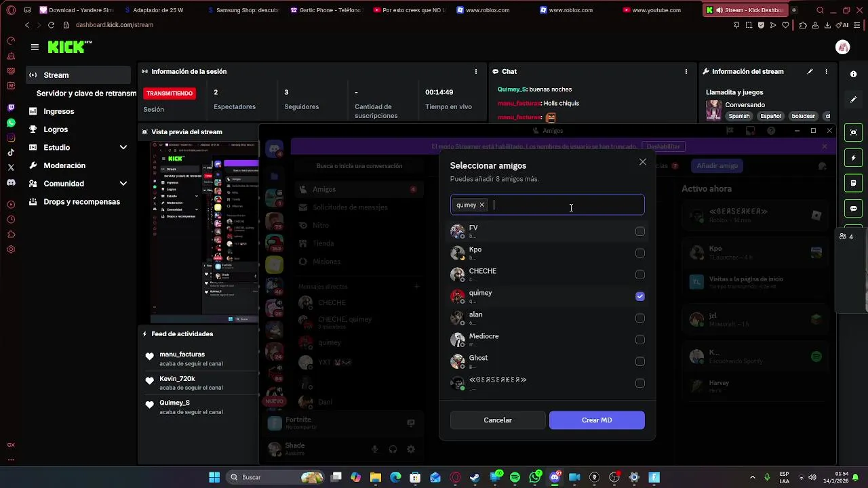
Task: Toggle the stream preview widget icon
Action: pyautogui.click(x=854, y=132)
